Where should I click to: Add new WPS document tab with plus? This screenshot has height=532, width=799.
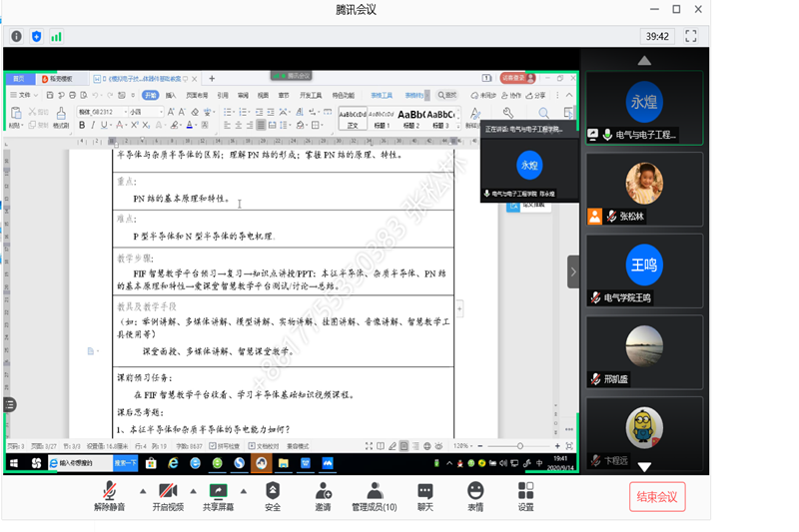(212, 79)
